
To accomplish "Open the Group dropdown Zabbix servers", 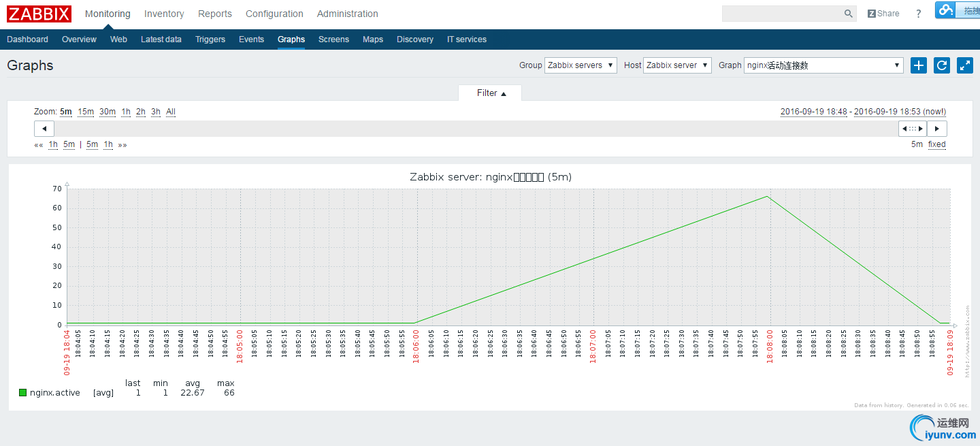I will 581,65.
